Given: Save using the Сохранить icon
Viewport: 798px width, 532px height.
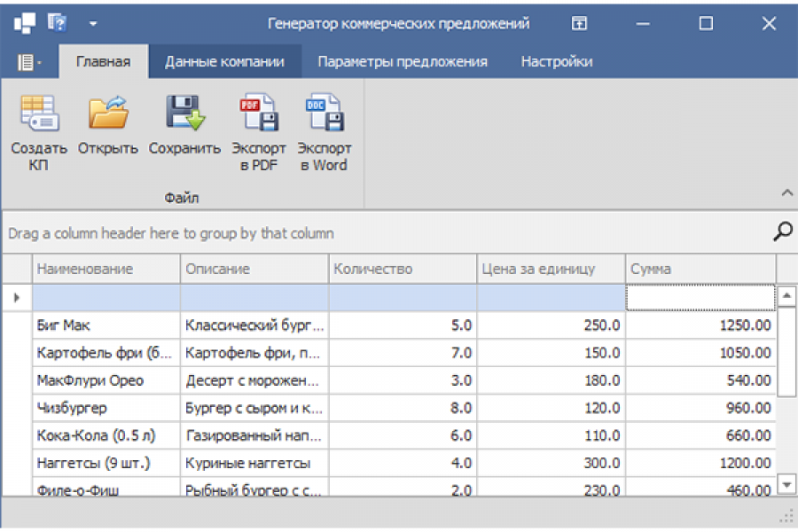Looking at the screenshot, I should point(184,114).
